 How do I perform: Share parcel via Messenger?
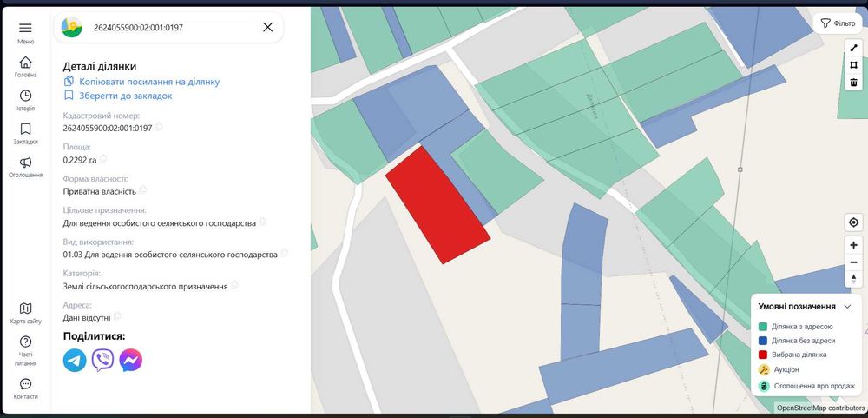[x=131, y=361]
